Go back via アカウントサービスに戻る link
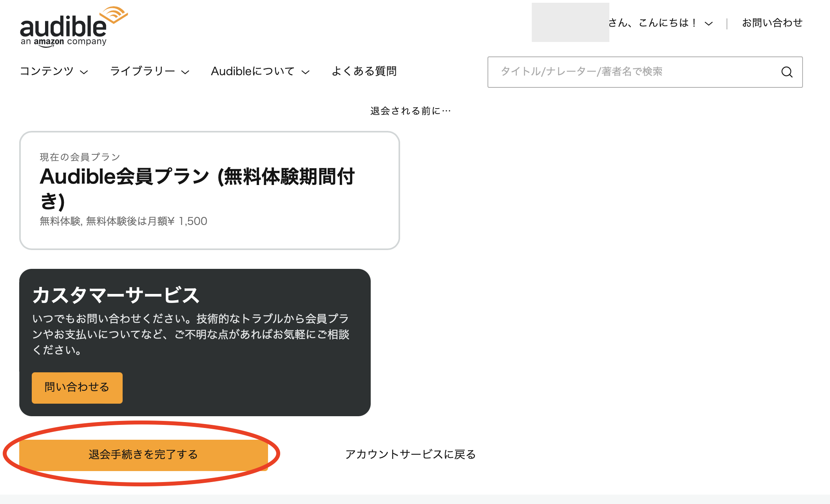The width and height of the screenshot is (830, 504). tap(410, 455)
